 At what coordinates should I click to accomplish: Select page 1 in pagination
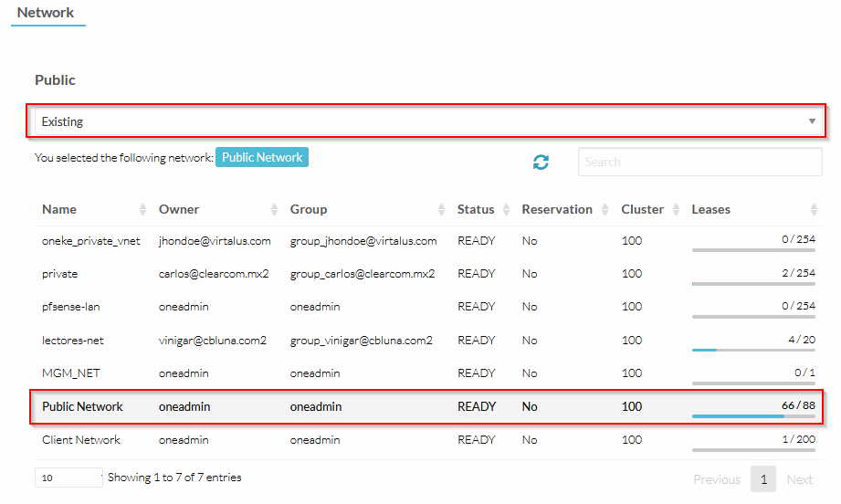click(762, 479)
